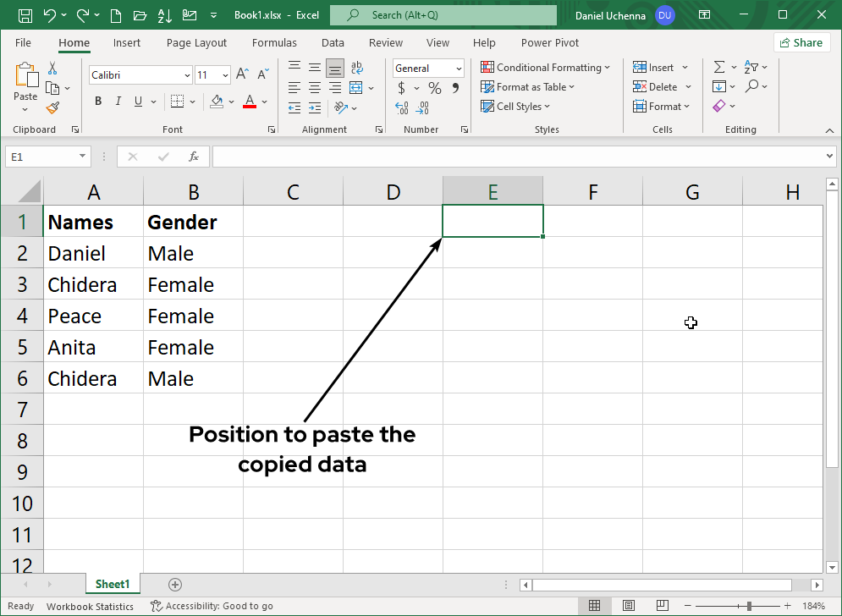Click the Insert Function fx icon

point(194,157)
